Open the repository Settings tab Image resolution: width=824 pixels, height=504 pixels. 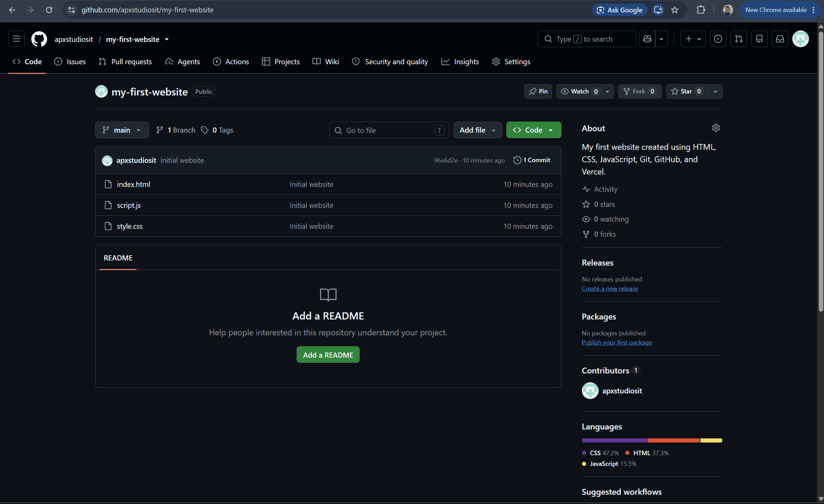click(x=511, y=62)
